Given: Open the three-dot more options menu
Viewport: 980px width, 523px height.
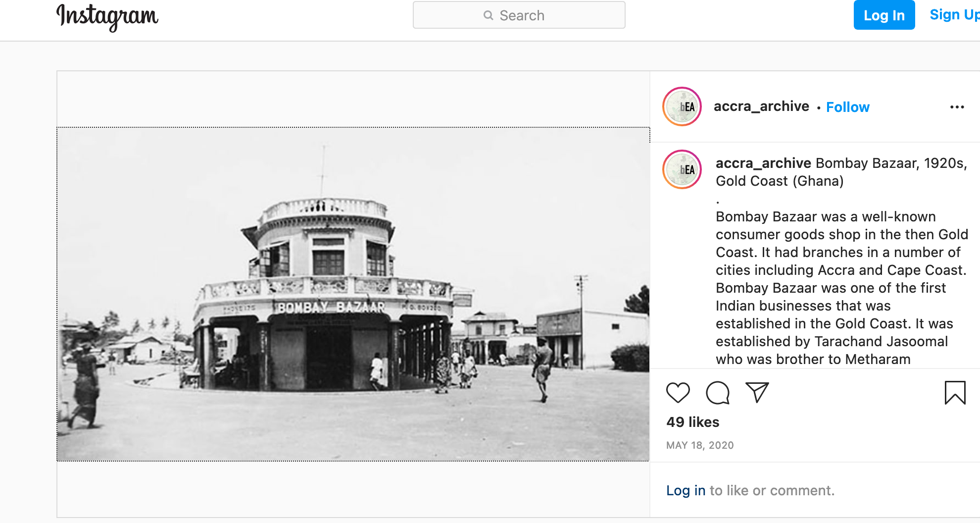Looking at the screenshot, I should click(x=957, y=107).
